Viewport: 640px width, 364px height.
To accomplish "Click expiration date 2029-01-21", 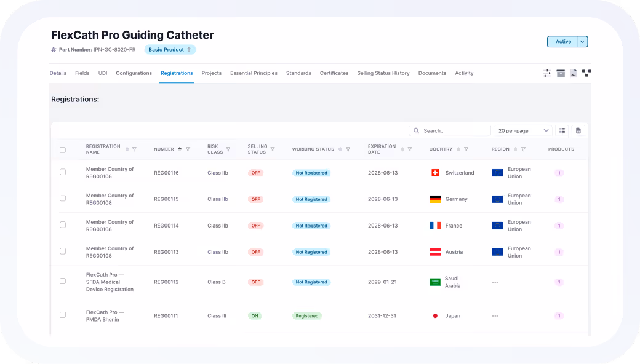I will click(382, 282).
